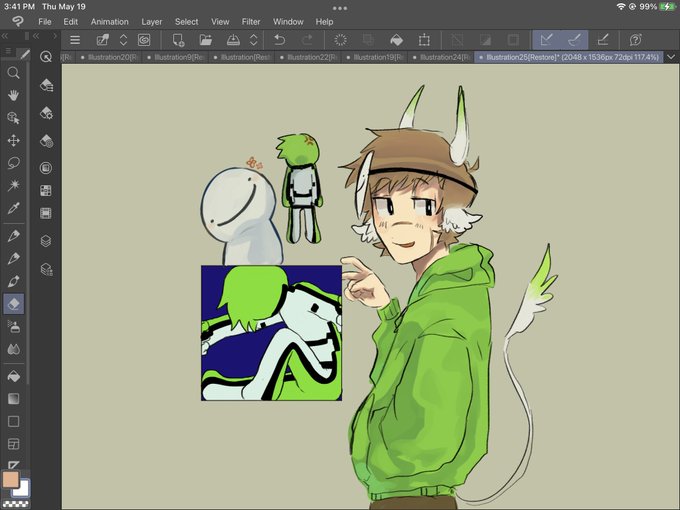
Task: Select the Hand move-canvas tool
Action: click(13, 95)
